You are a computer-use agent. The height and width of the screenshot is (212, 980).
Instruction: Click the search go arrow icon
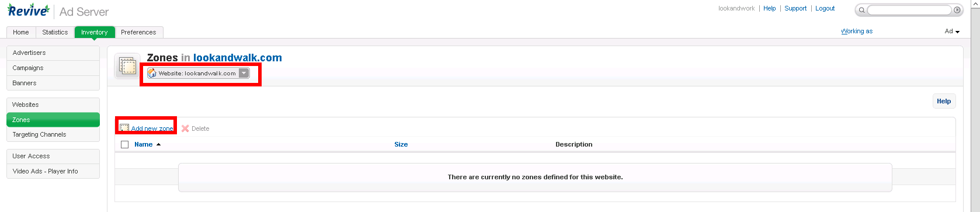point(957,10)
